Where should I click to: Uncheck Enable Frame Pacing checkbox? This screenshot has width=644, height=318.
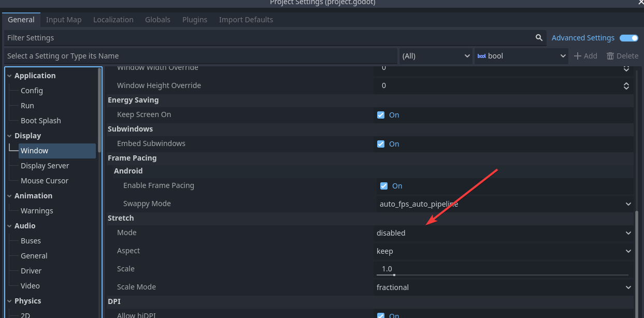[384, 186]
